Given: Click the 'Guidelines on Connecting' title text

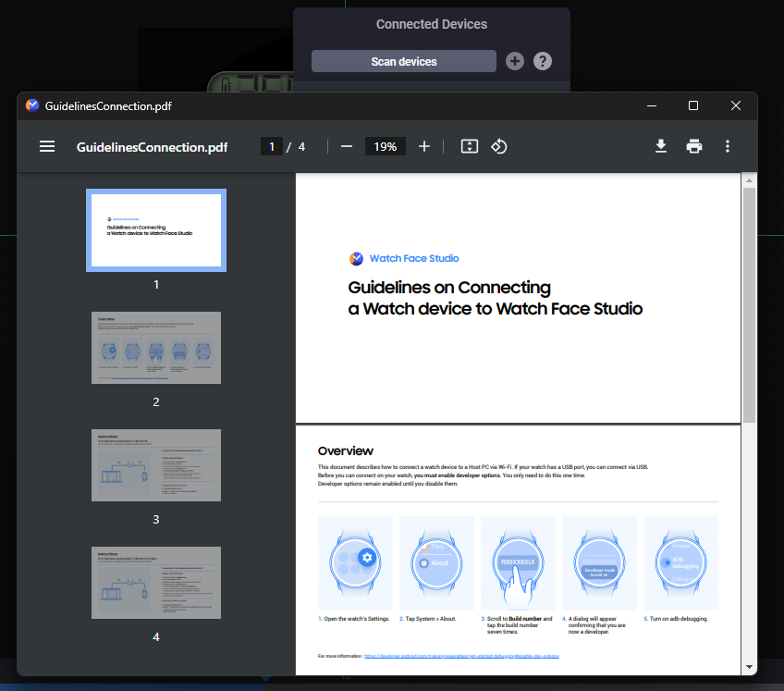Looking at the screenshot, I should (x=449, y=287).
